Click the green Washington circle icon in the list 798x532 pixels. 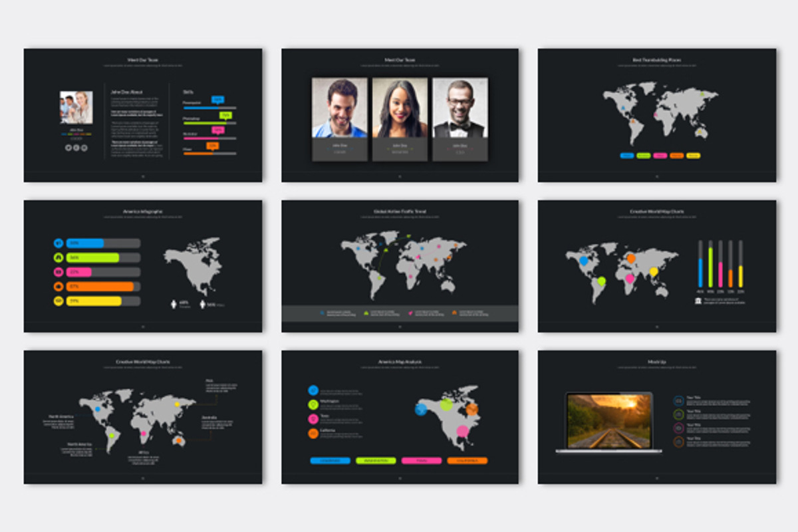(313, 404)
